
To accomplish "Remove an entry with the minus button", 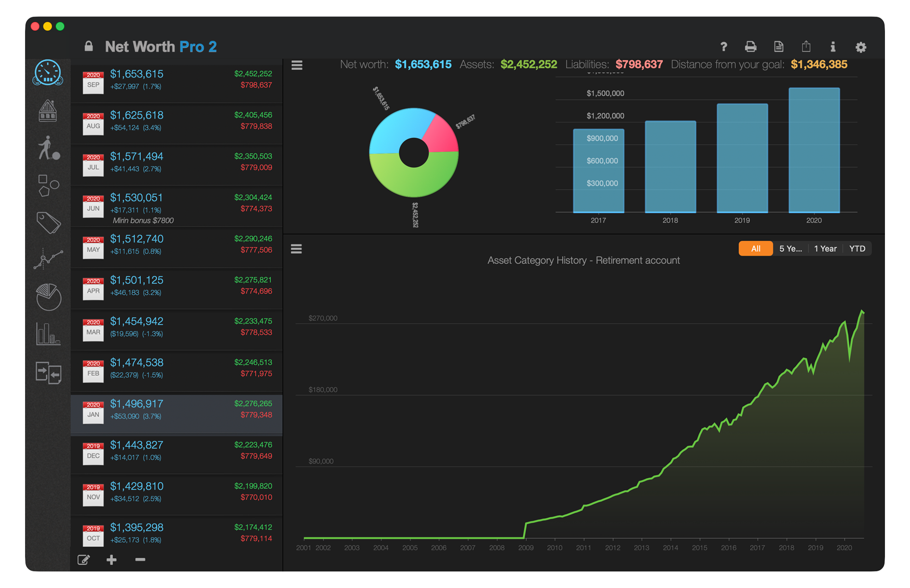I will coord(140,560).
